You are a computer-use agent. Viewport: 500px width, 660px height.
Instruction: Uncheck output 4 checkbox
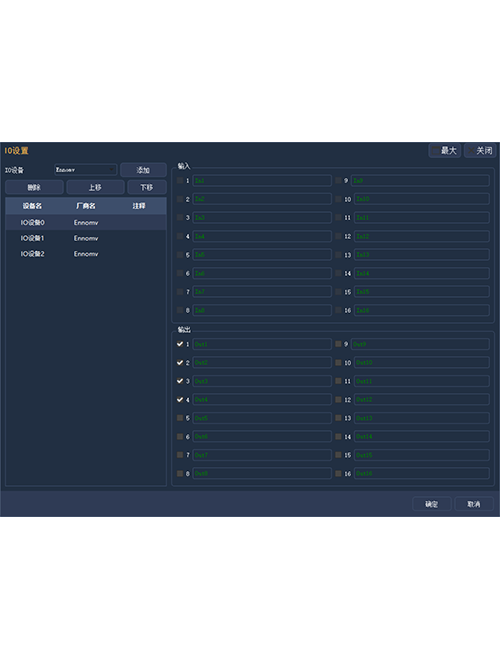click(180, 399)
